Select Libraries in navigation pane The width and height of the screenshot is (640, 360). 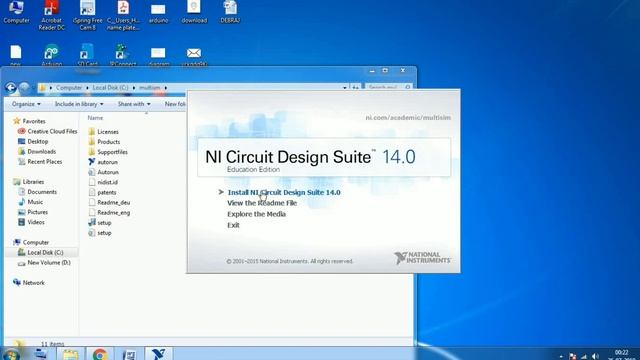[29, 182]
